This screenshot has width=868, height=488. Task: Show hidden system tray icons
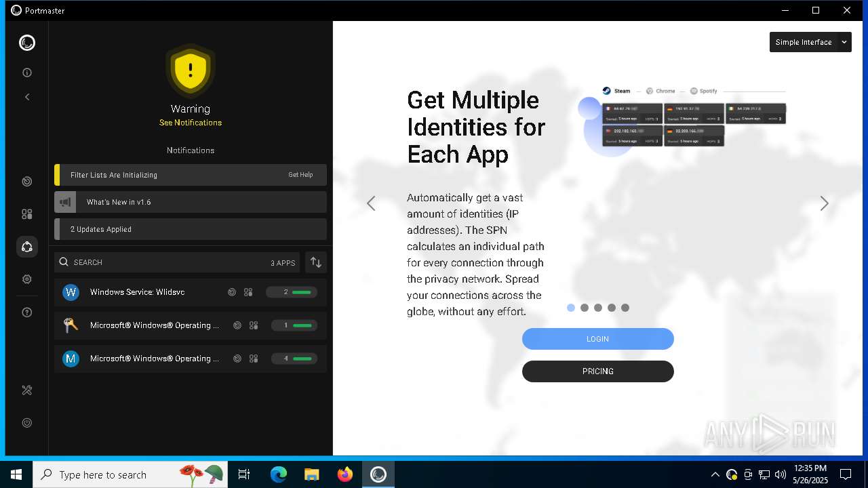(715, 474)
